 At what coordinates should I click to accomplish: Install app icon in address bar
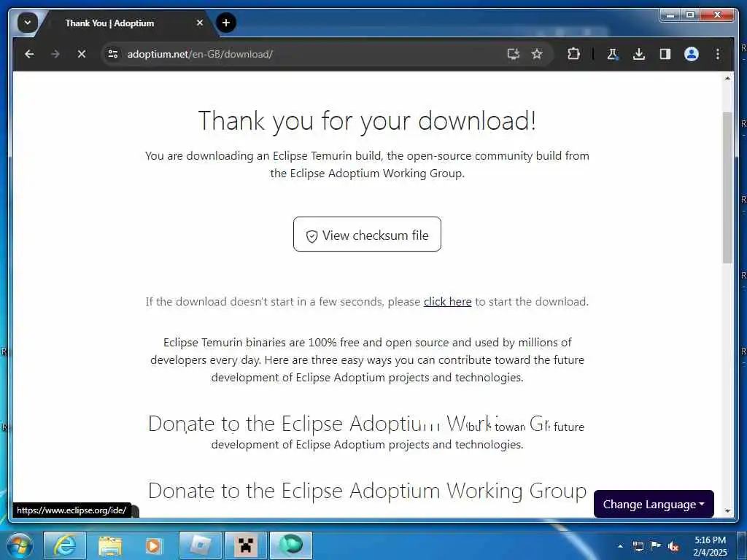[x=513, y=54]
